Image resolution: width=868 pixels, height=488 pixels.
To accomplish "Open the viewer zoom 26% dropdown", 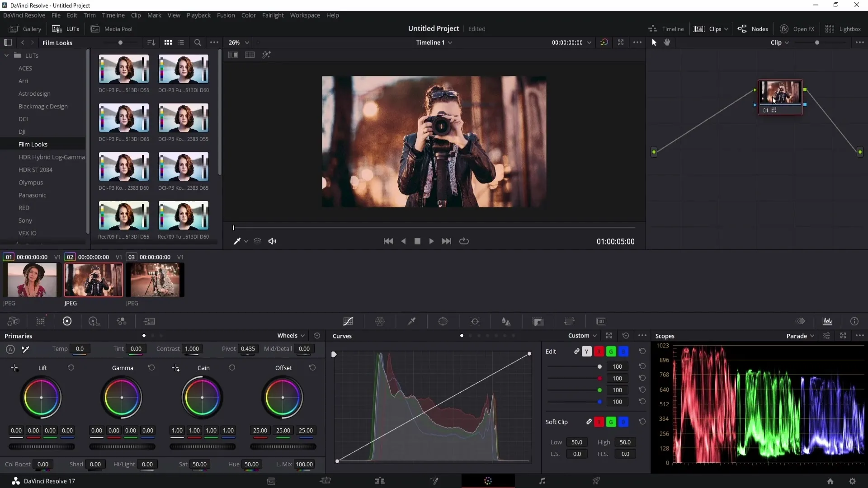I will click(x=239, y=42).
